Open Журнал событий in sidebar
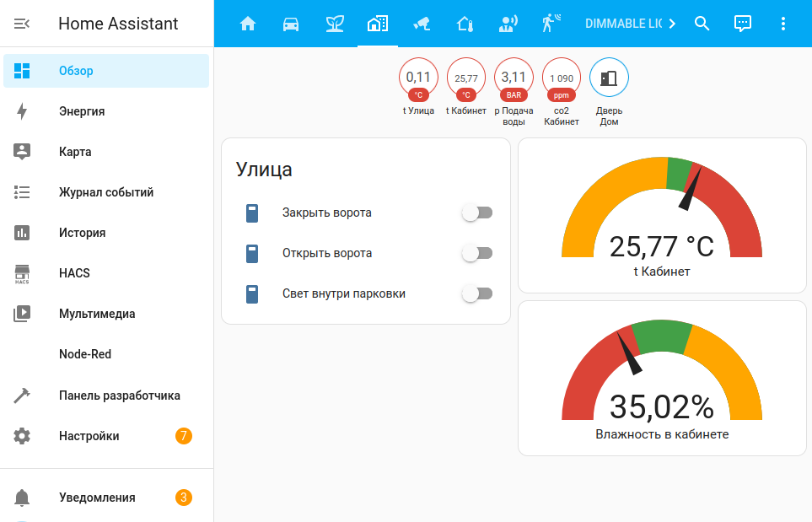The width and height of the screenshot is (812, 522). click(x=106, y=192)
